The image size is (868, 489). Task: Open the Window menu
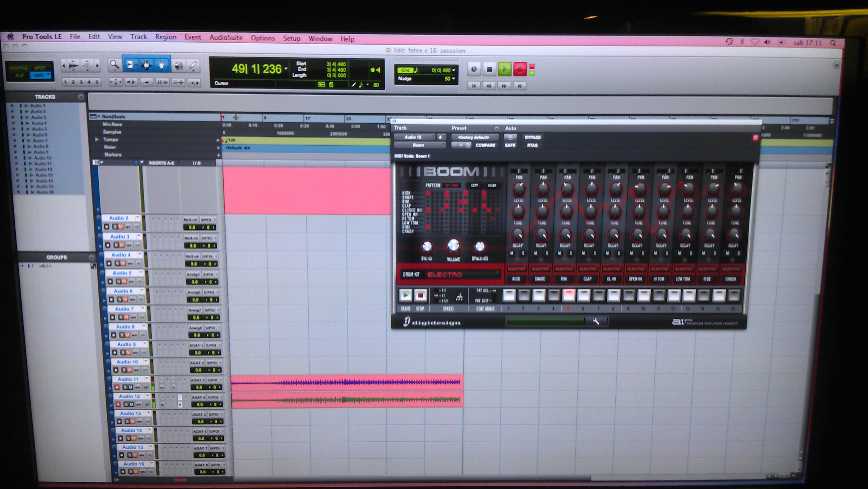tap(320, 39)
